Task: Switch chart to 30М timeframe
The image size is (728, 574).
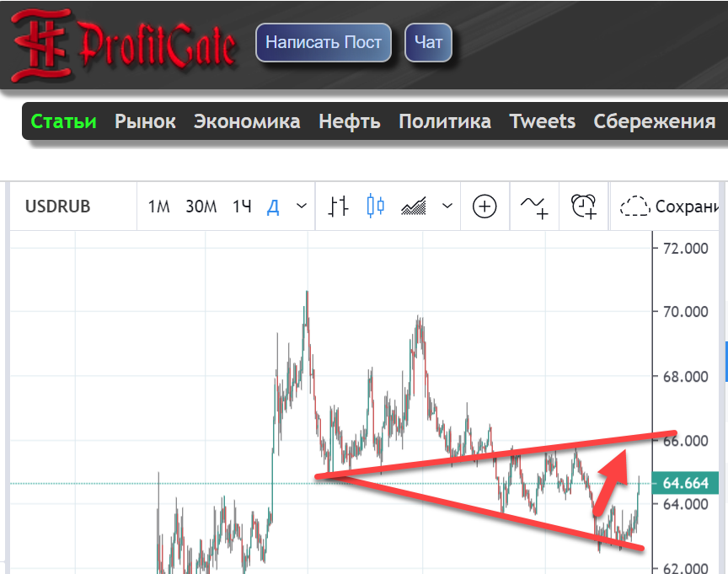Action: [x=201, y=207]
